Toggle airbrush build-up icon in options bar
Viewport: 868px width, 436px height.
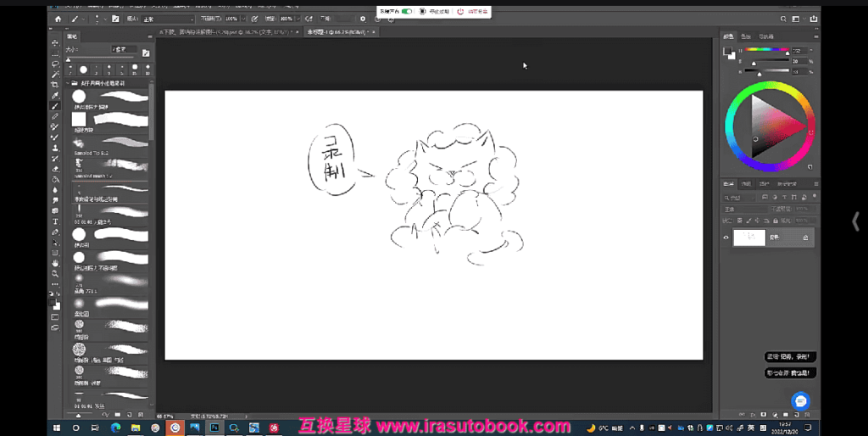309,19
